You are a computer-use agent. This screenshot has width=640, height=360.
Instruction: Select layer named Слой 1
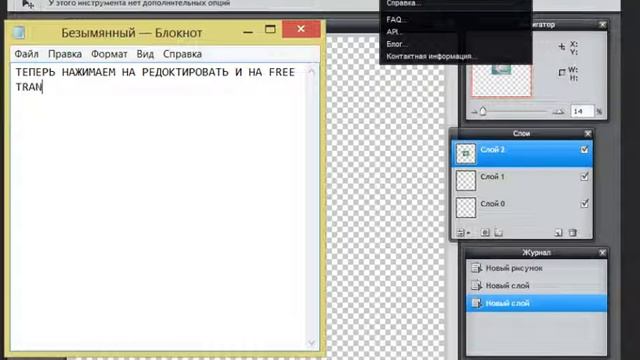click(522, 180)
